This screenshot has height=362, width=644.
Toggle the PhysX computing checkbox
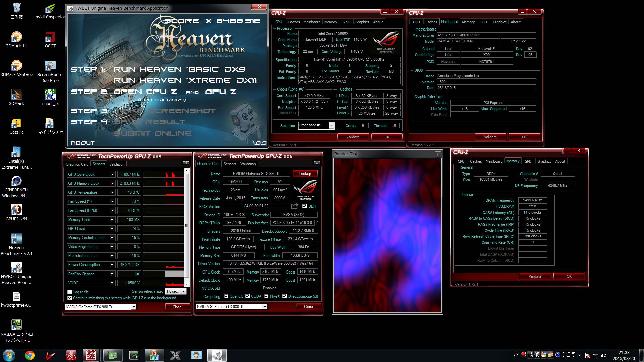266,296
